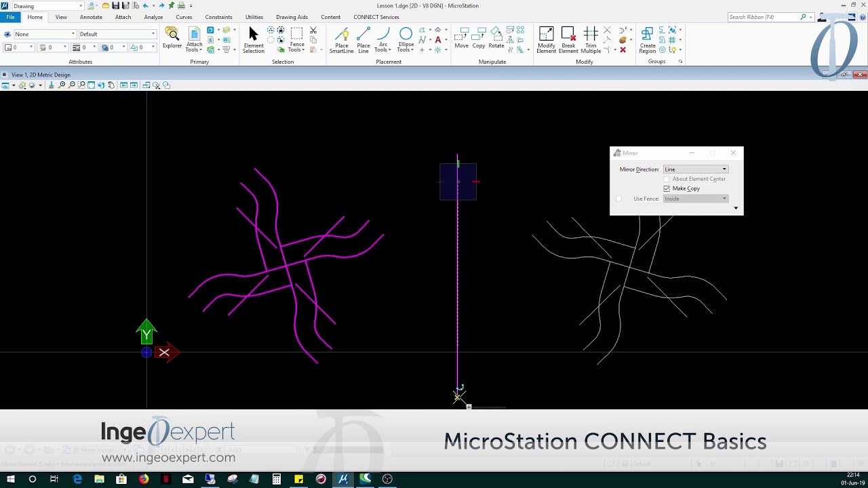The height and width of the screenshot is (488, 868).
Task: Select the Modify Element tool
Action: pos(546,40)
